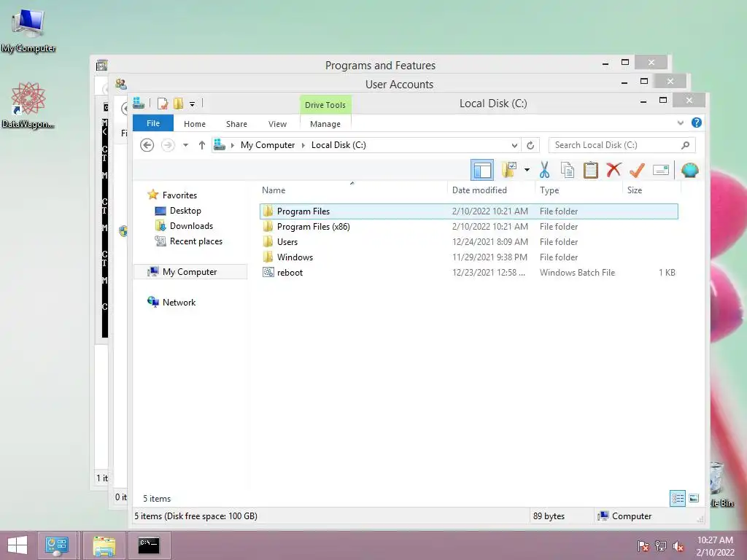Viewport: 747px width, 560px height.
Task: Select the Program Files (x86) folder
Action: pyautogui.click(x=469, y=227)
